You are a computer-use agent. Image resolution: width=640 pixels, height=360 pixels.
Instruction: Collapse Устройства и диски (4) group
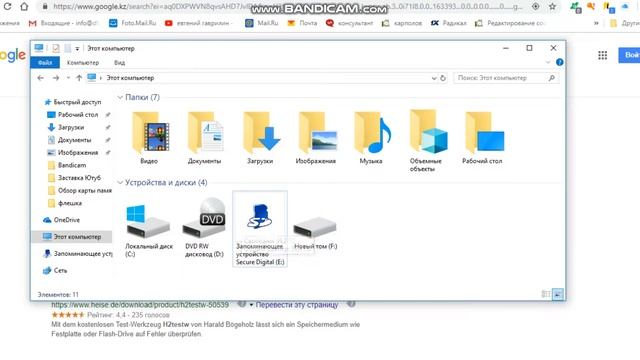[x=120, y=182]
